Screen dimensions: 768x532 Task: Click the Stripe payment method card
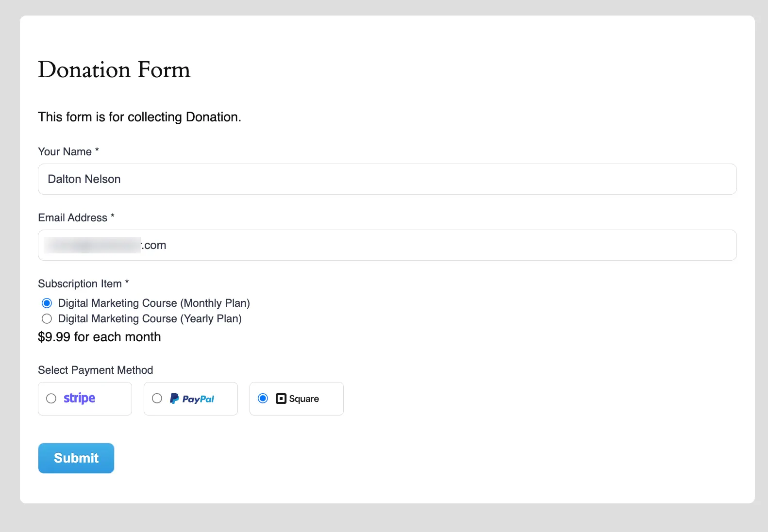[84, 399]
